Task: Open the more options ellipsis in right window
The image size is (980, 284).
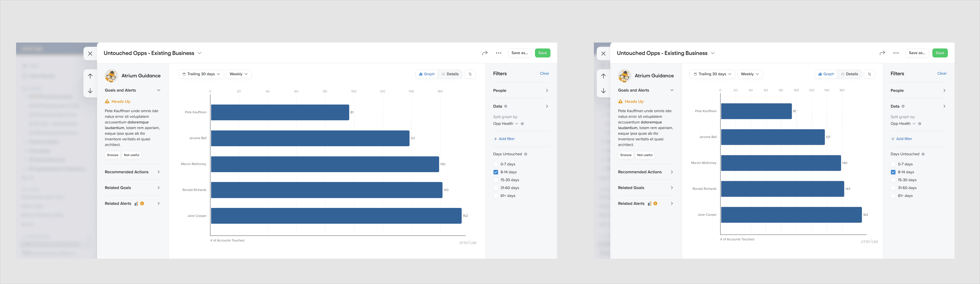Action: [896, 53]
